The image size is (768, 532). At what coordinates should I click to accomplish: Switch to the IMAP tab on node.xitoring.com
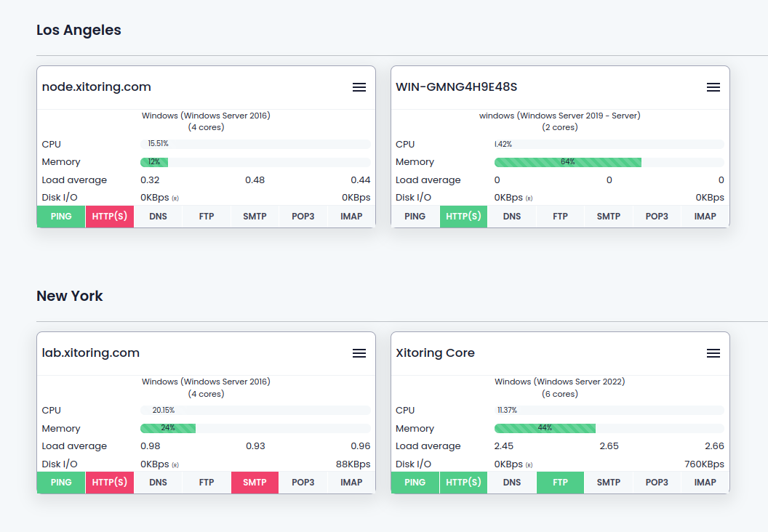tap(351, 216)
